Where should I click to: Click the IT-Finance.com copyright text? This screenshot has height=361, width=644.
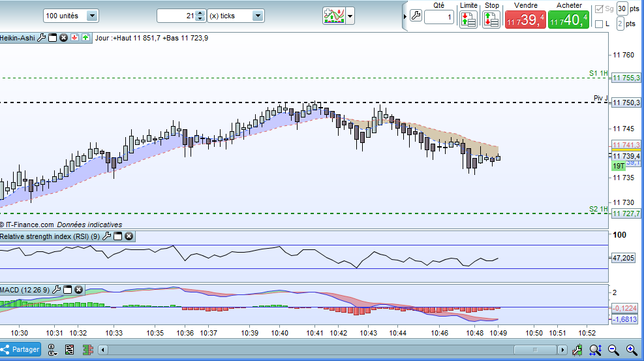(27, 225)
